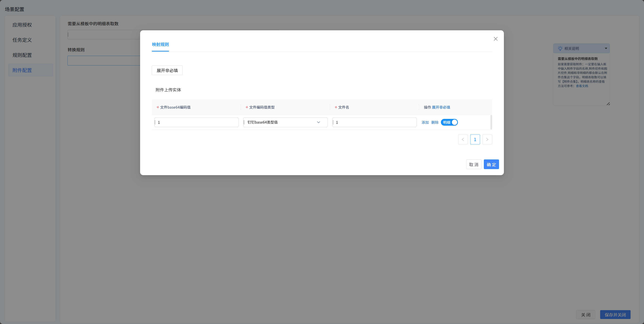Click the 场景配置 page title
Image resolution: width=644 pixels, height=324 pixels.
click(14, 9)
